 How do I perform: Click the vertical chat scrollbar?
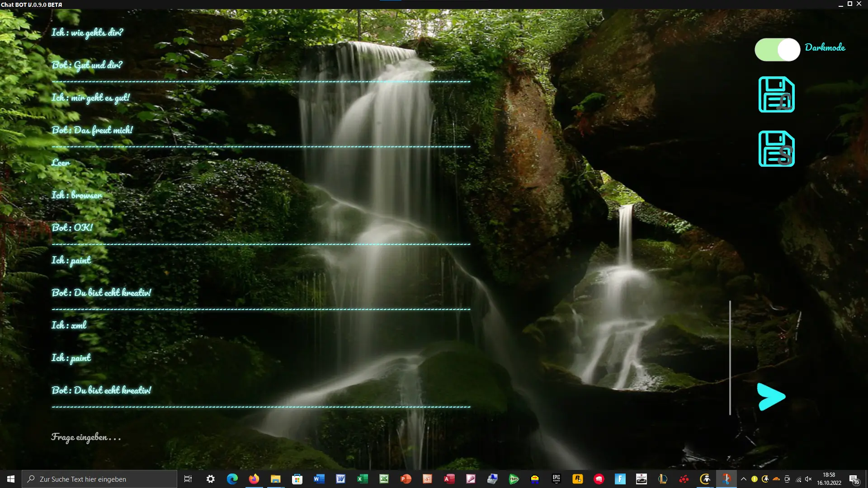coord(730,357)
